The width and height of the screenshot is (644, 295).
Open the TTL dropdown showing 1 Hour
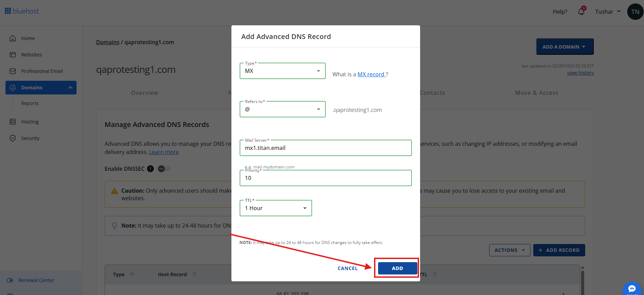coord(276,208)
